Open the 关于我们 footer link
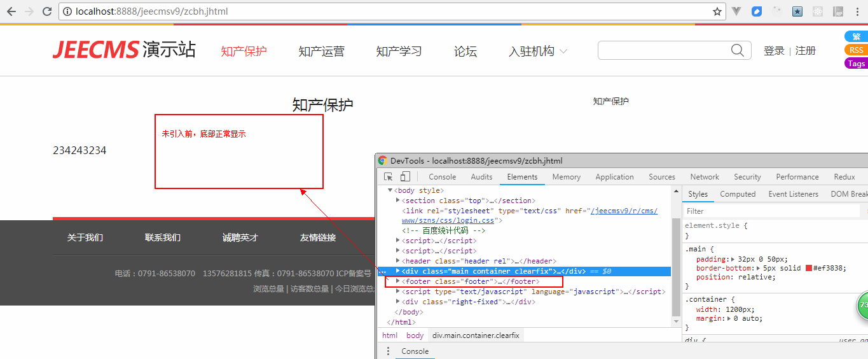 (85, 237)
